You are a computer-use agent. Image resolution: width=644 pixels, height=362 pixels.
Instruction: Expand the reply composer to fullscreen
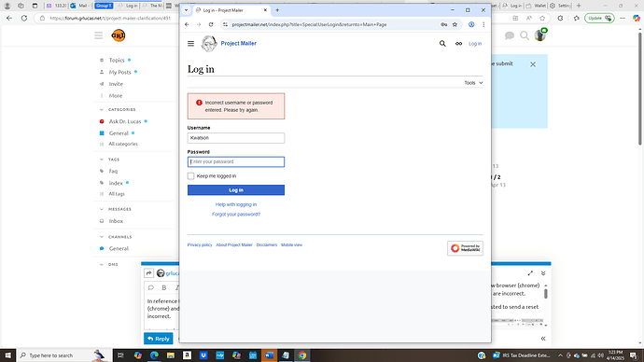point(530,273)
